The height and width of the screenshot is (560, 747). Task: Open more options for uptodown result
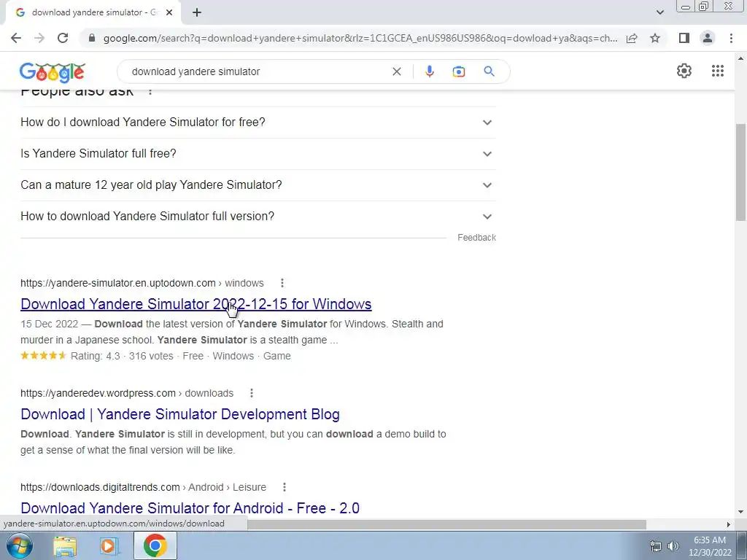pyautogui.click(x=282, y=284)
